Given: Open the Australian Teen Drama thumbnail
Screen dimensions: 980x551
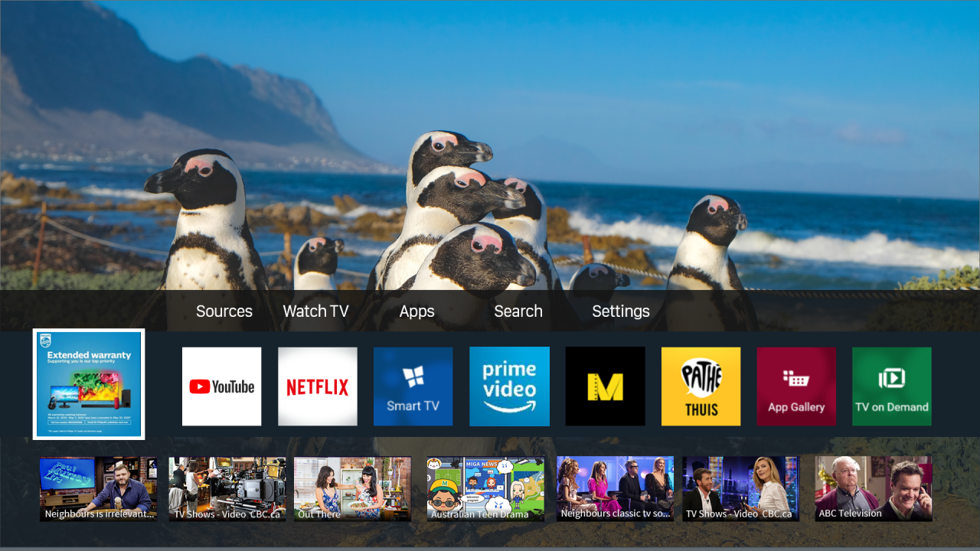Looking at the screenshot, I should pyautogui.click(x=485, y=488).
